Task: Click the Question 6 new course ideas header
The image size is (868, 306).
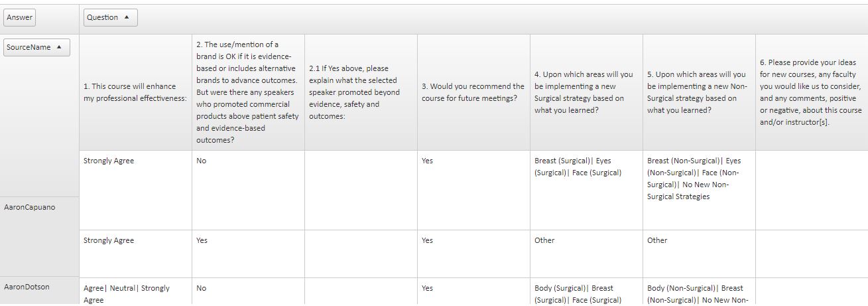Action: (812, 92)
